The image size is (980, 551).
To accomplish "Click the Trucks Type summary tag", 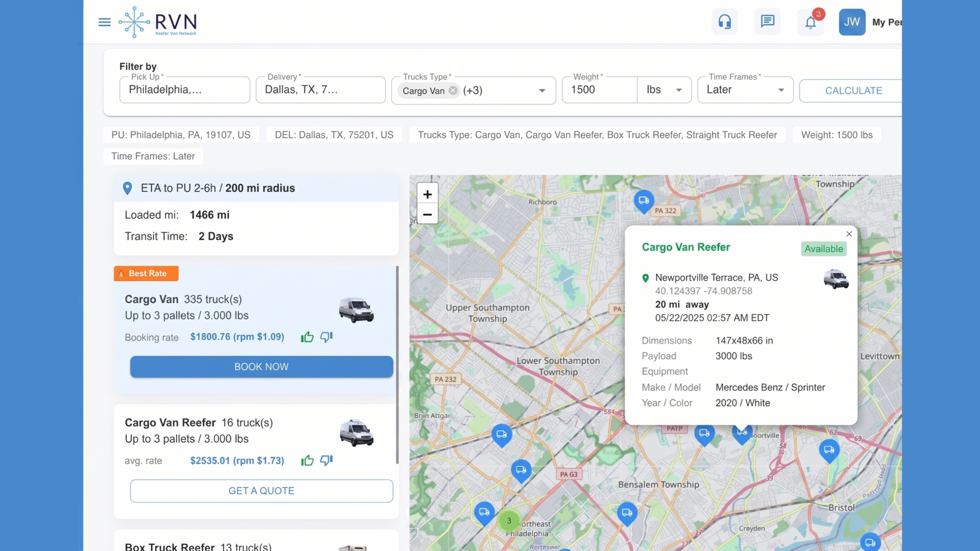I will click(x=597, y=135).
